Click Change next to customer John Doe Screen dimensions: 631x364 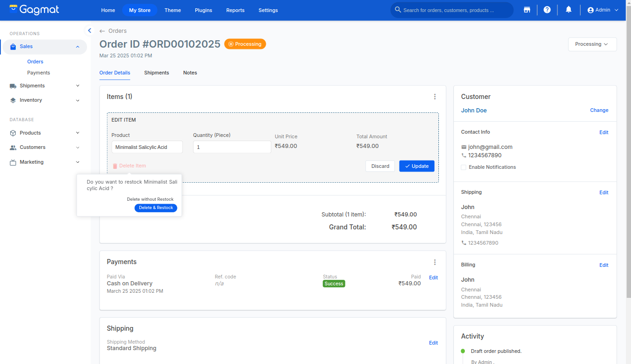pyautogui.click(x=599, y=111)
